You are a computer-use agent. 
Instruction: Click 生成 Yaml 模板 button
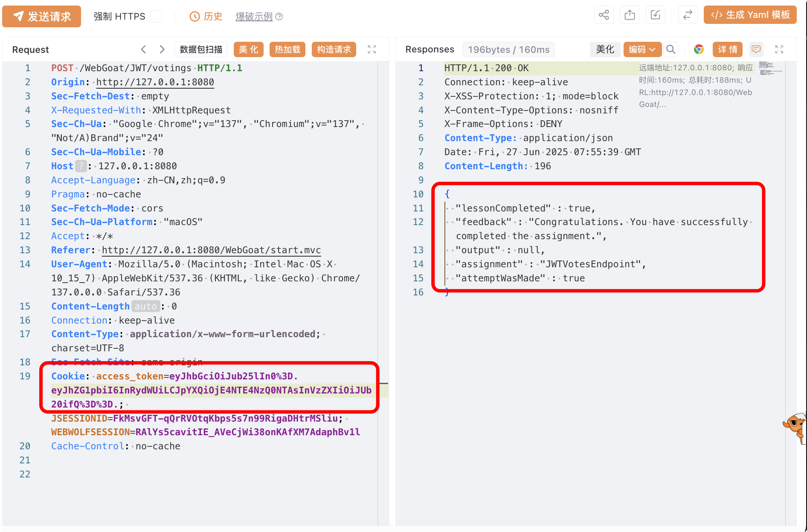(x=750, y=15)
